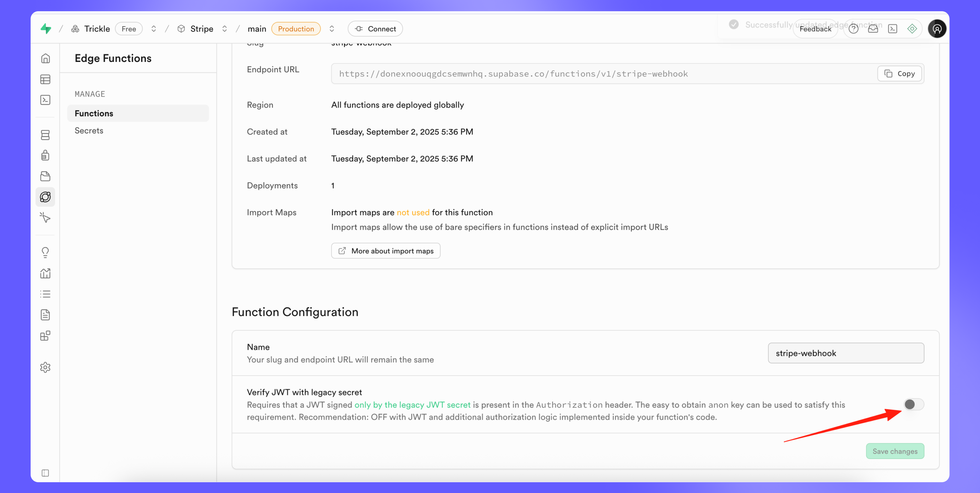This screenshot has width=980, height=493.
Task: Open Project Settings gear icon
Action: [45, 367]
